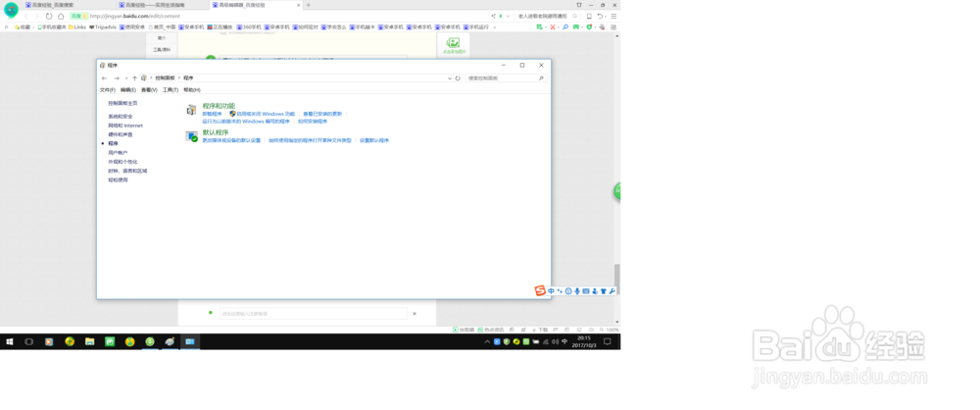Open File Explorer from the taskbar
Image resolution: width=980 pixels, height=410 pixels.
89,341
